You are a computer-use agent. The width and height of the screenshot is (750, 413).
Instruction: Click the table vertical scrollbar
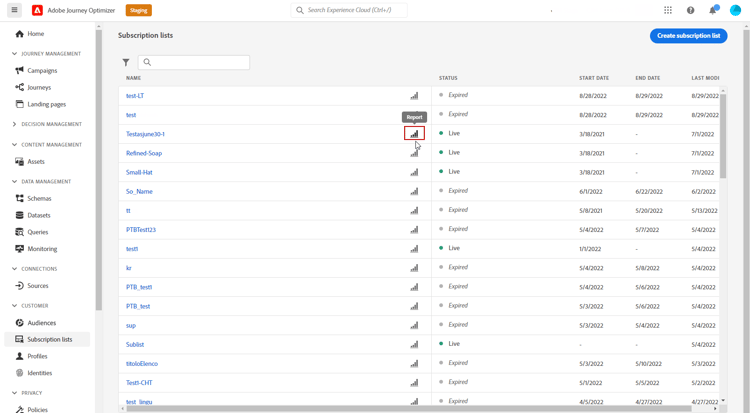[x=723, y=136]
